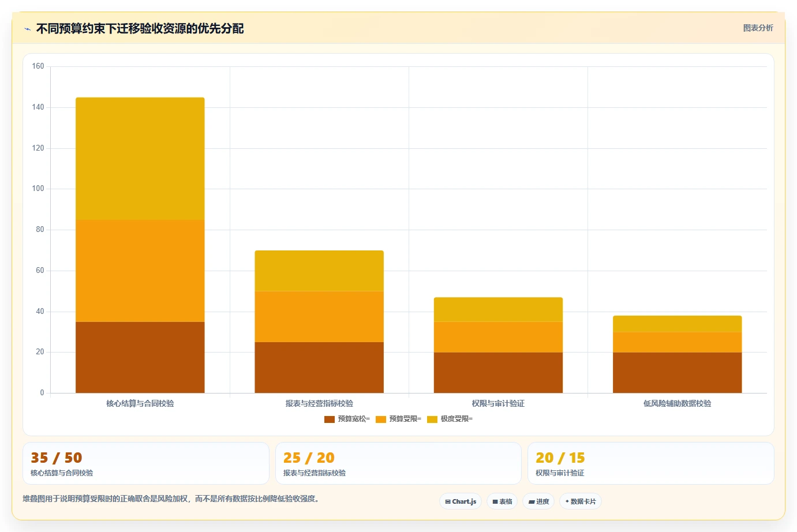
Task: Click the 100 y-axis tick label
Action: [38, 189]
